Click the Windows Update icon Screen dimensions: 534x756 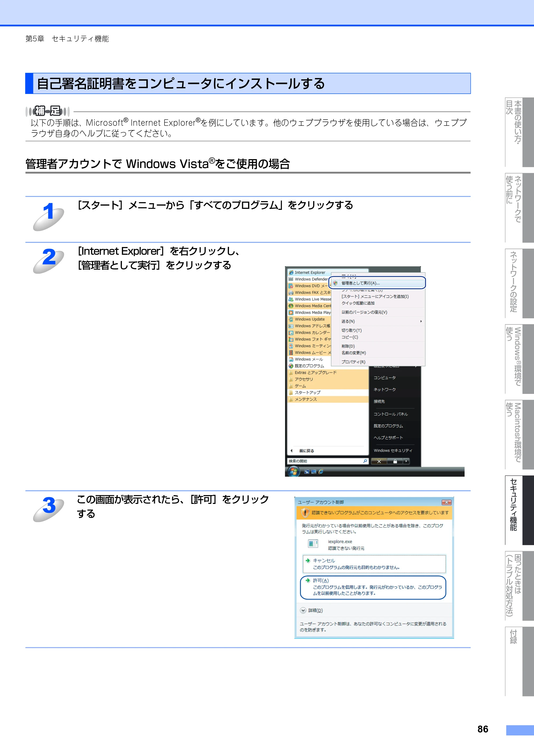click(291, 319)
